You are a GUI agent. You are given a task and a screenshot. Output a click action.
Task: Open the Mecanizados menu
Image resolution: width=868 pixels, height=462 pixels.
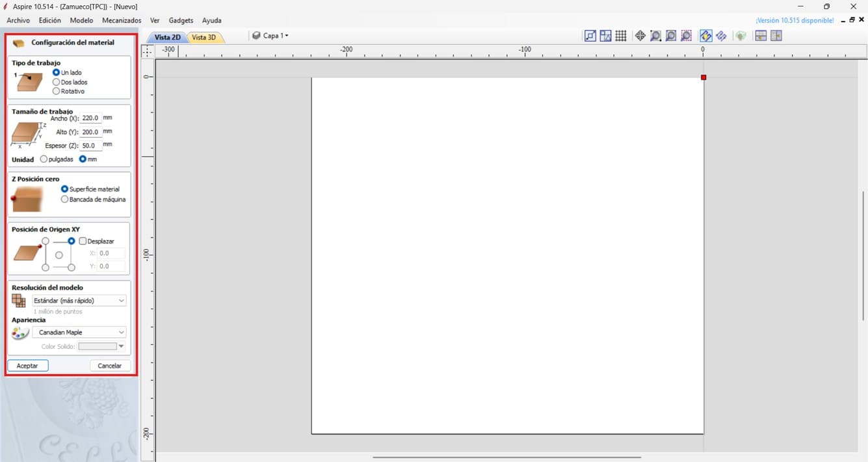point(122,21)
